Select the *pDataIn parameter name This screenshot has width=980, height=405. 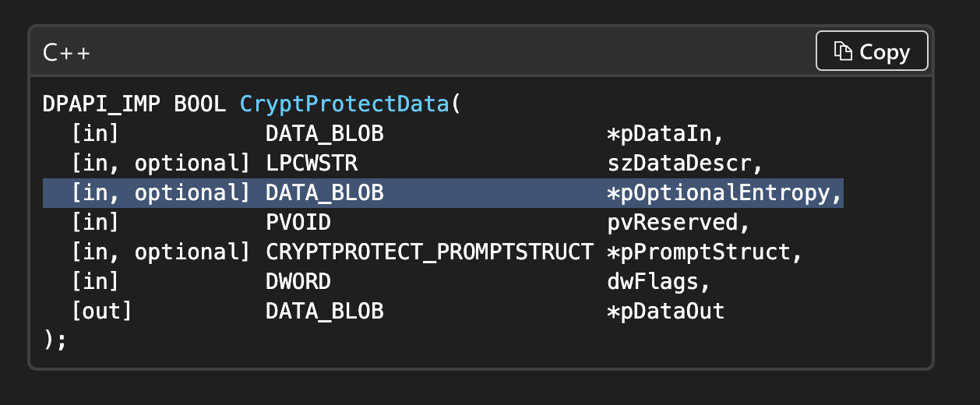tap(665, 134)
